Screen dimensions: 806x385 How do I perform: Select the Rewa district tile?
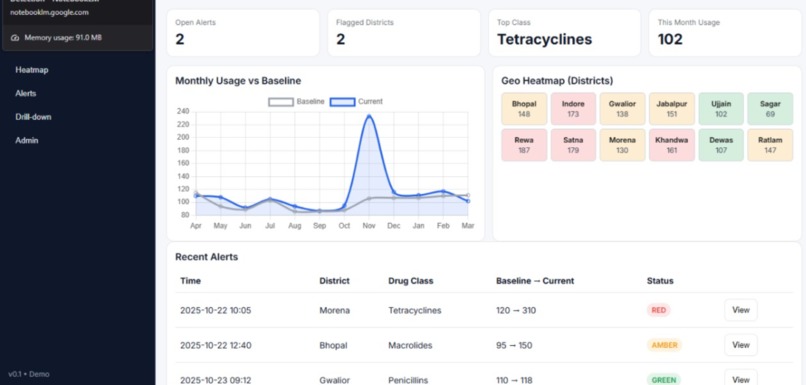pyautogui.click(x=524, y=145)
